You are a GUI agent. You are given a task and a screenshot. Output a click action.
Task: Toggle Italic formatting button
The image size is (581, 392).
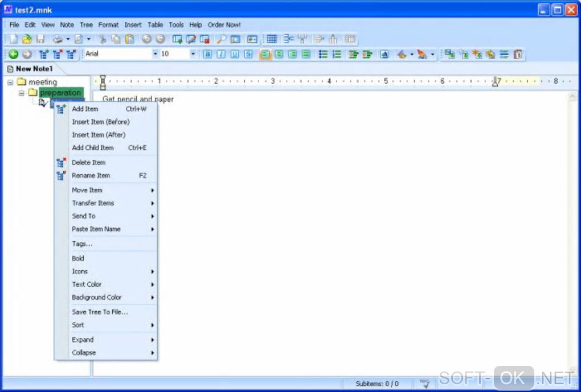pyautogui.click(x=221, y=54)
